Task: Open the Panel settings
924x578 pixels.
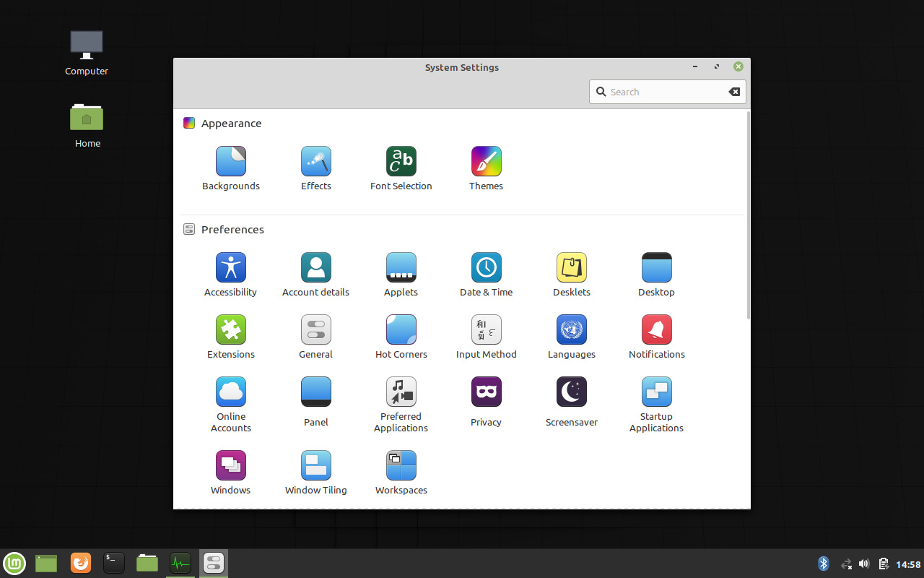Action: tap(316, 402)
